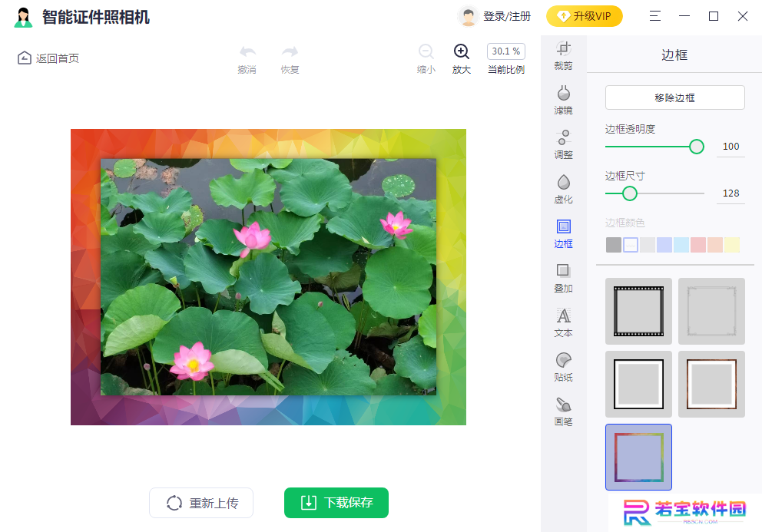
Task: Pick the peach border color swatch
Action: (715, 245)
